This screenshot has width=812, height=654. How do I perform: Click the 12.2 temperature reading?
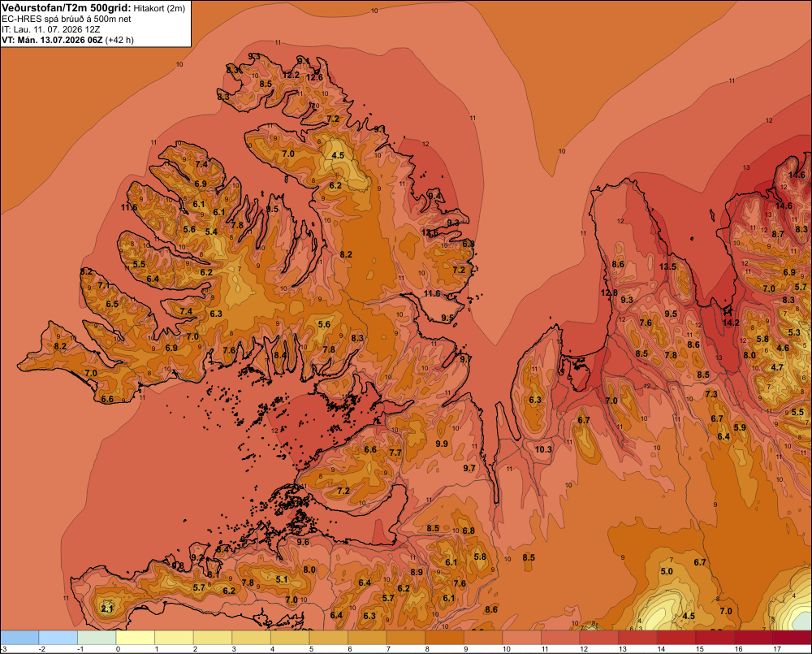291,75
